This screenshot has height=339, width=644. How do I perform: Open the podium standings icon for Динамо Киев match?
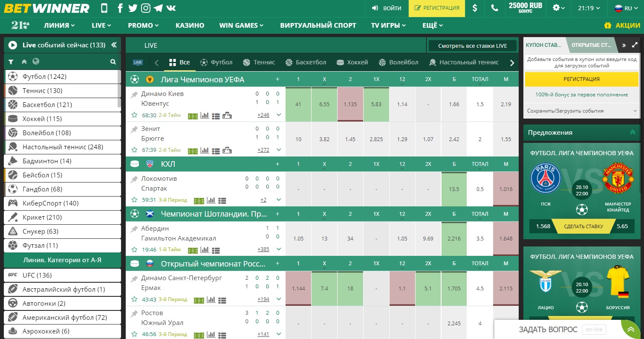[227, 115]
